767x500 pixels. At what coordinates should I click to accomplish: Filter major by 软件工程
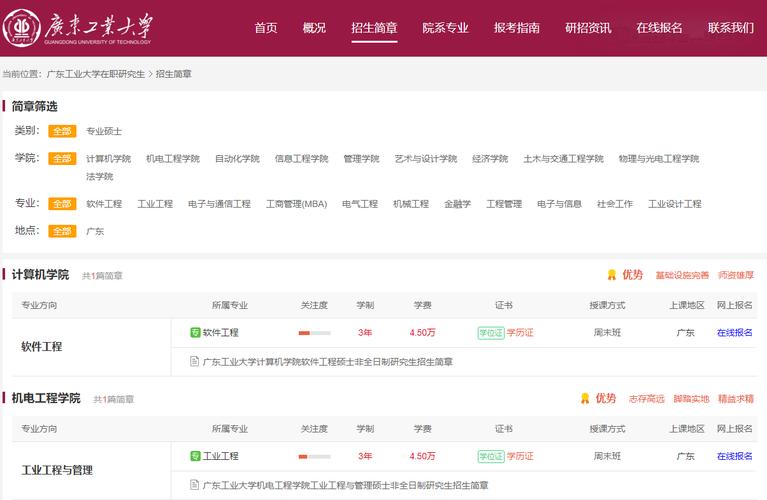click(x=104, y=204)
